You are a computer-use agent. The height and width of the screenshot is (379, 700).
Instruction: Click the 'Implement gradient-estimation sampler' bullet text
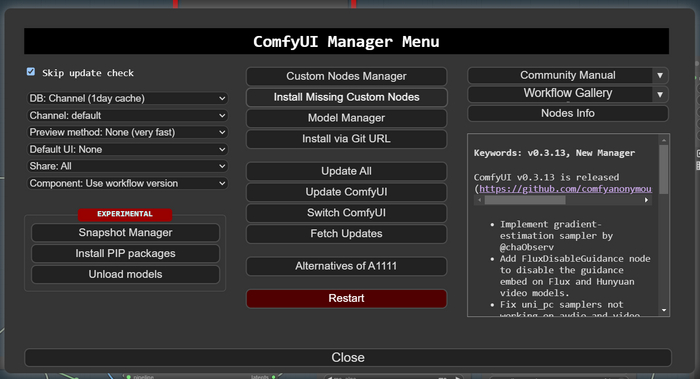[556, 236]
